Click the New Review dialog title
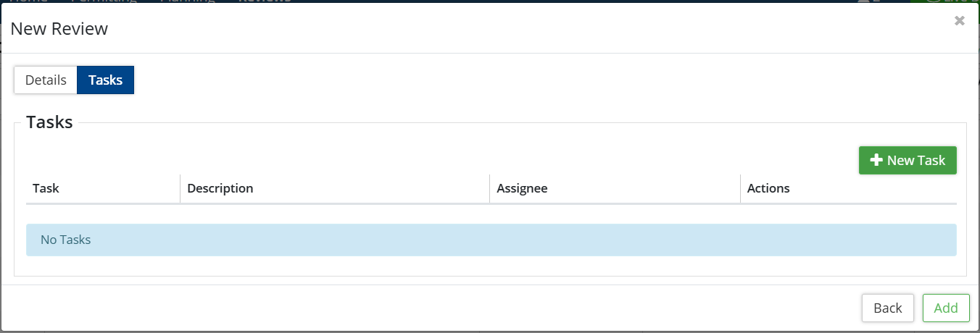The image size is (980, 333). (59, 29)
